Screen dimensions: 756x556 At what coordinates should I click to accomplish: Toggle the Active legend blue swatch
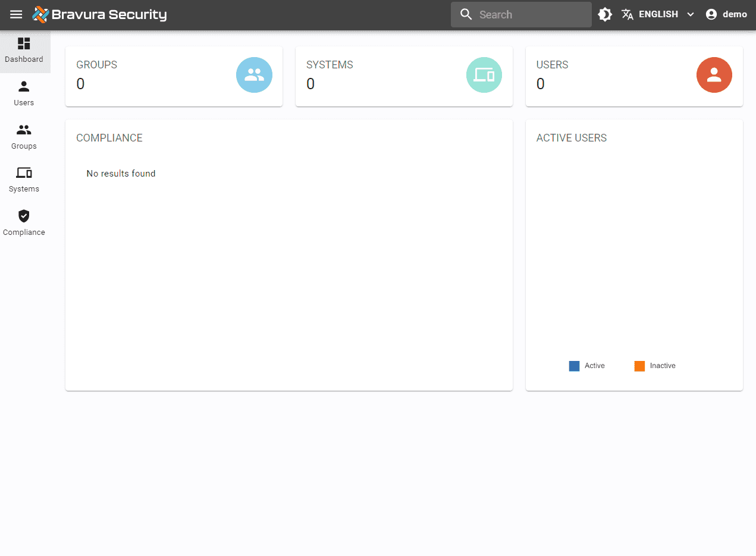coord(574,366)
